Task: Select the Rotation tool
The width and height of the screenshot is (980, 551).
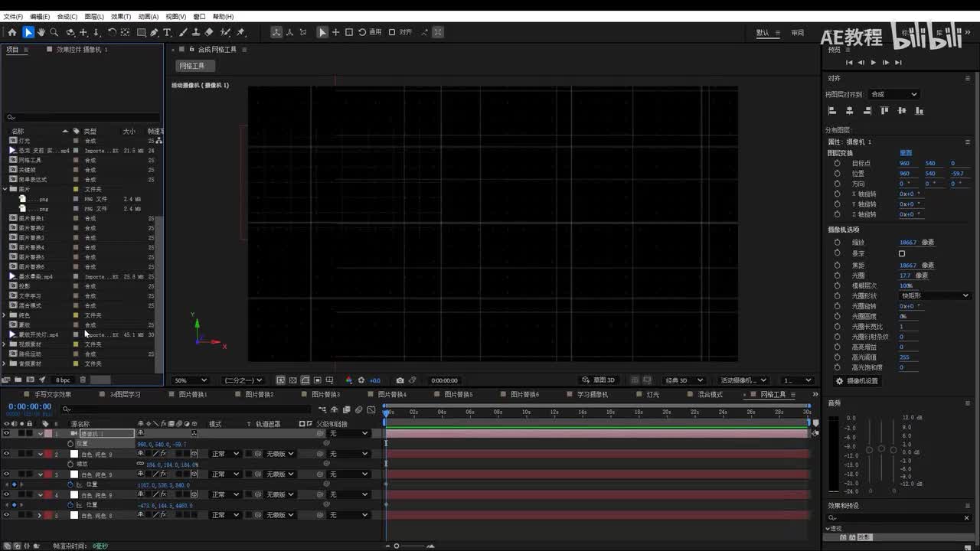Action: click(112, 32)
